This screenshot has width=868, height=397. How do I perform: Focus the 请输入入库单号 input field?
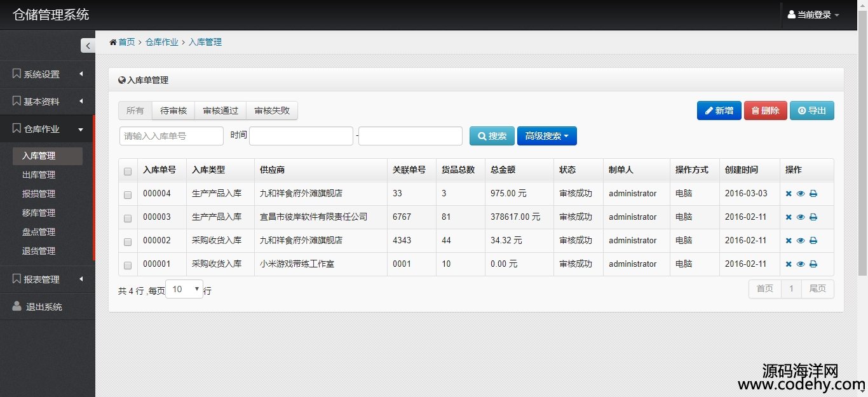[x=172, y=136]
